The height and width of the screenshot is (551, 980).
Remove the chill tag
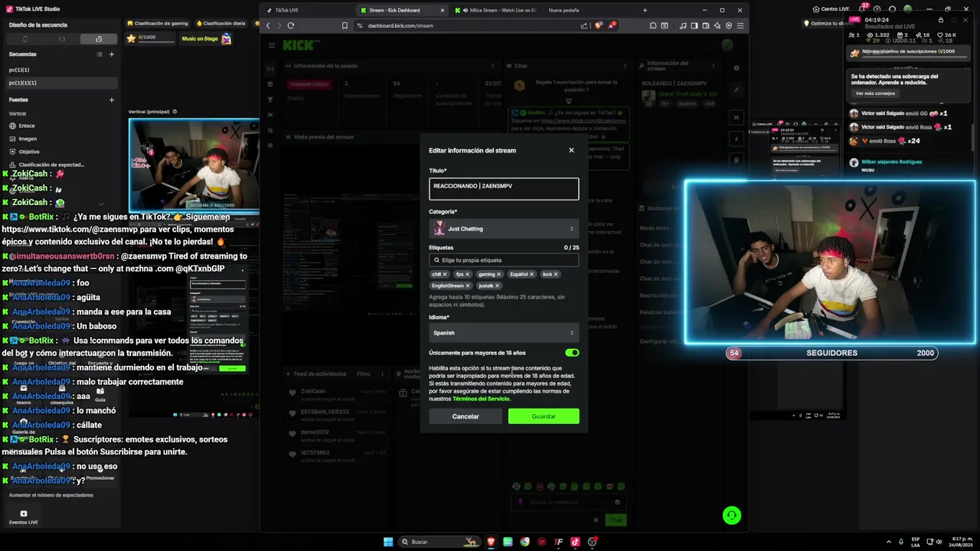(445, 274)
